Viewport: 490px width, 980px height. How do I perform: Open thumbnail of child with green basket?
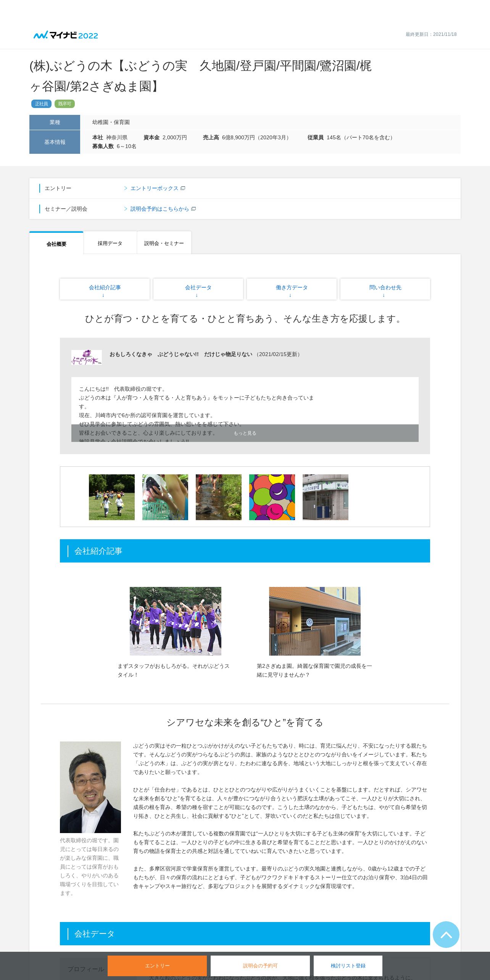click(x=165, y=497)
